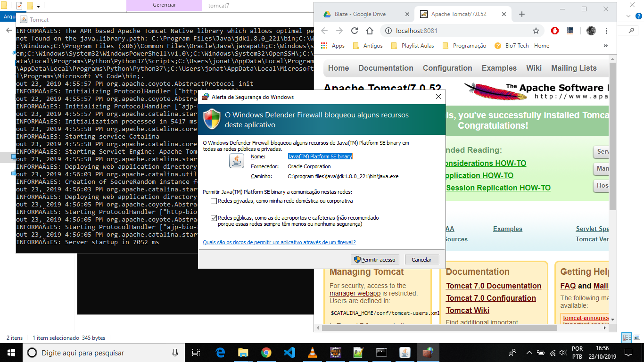Open the 'Tomcat 7.0 Configuration' link
This screenshot has height=362, width=644.
coord(491,298)
